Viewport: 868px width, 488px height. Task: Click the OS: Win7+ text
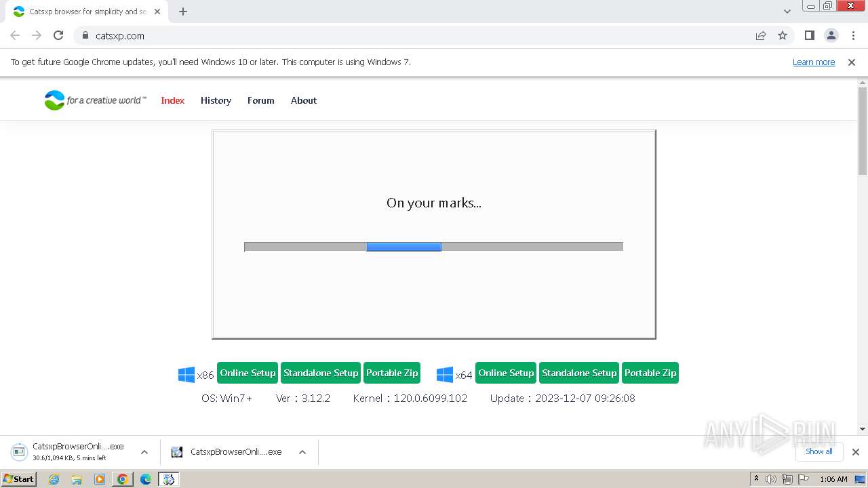tap(226, 398)
